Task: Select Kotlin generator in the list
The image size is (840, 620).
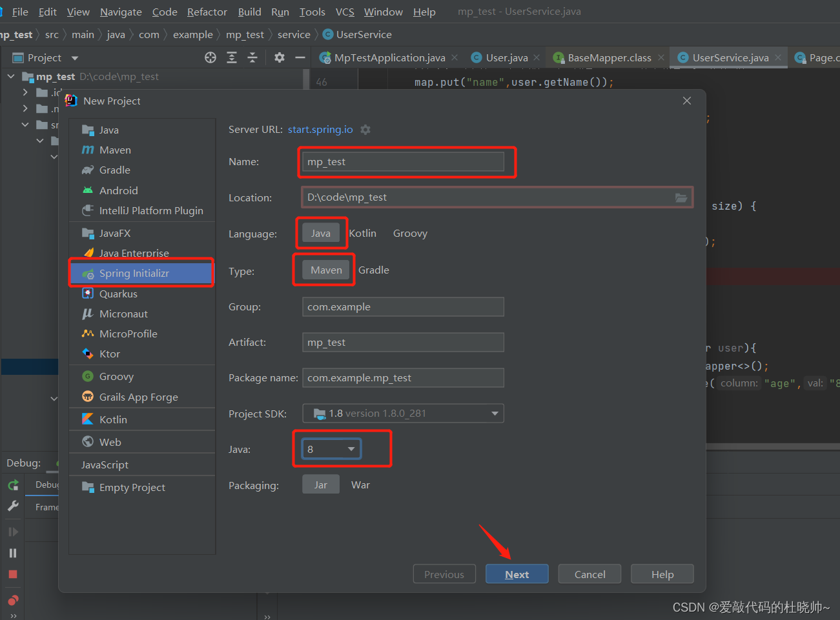Action: pos(142,419)
